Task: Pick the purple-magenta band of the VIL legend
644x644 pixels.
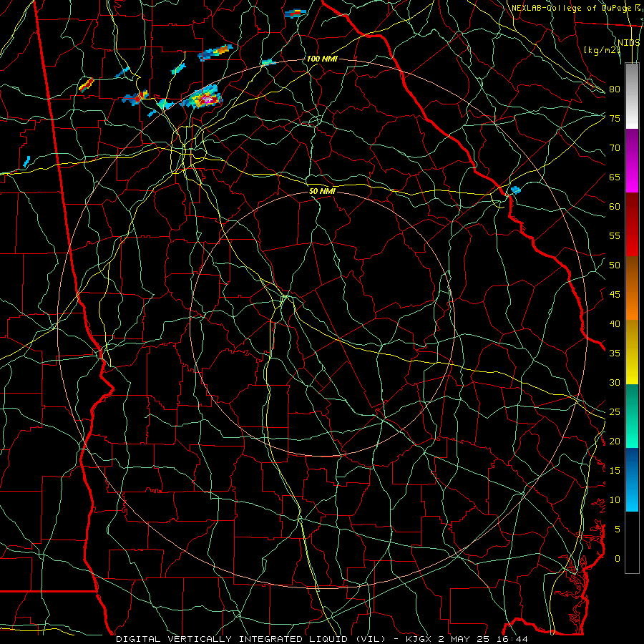Action: coord(632,161)
